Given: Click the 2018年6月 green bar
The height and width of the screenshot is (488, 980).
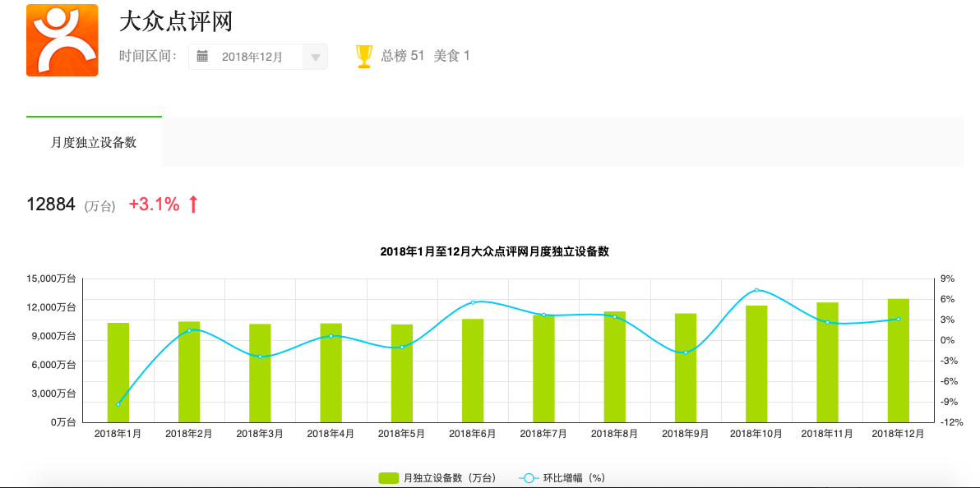Looking at the screenshot, I should (473, 371).
